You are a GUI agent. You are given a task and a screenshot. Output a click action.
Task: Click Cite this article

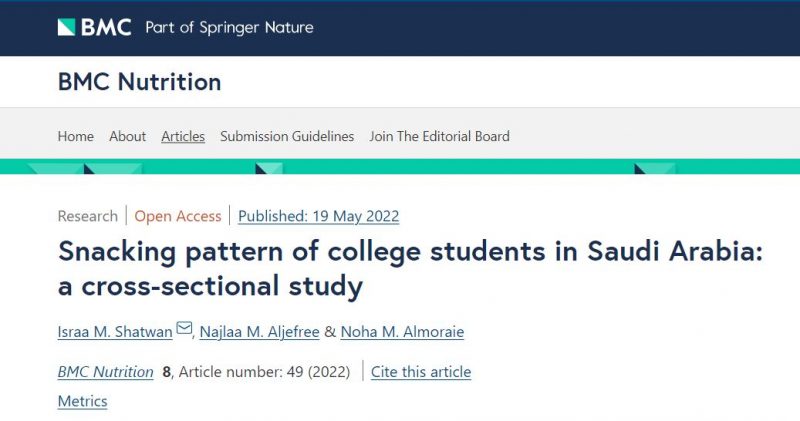(x=421, y=372)
